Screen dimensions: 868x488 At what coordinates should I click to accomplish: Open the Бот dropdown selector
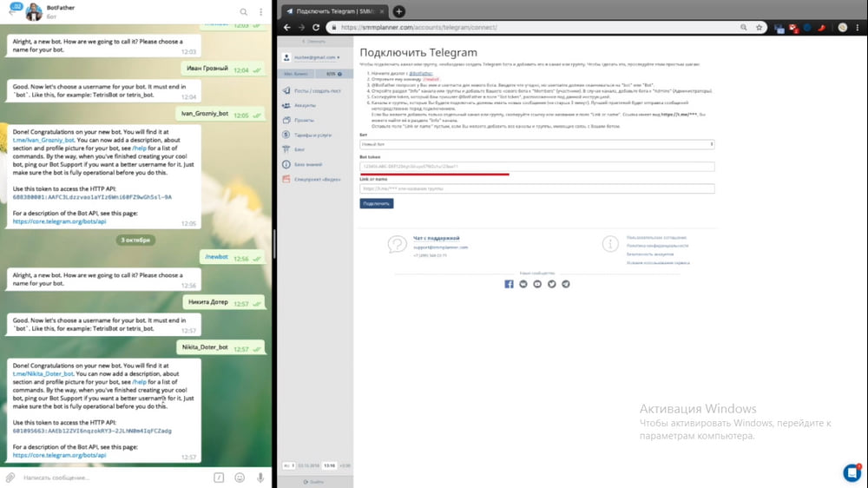(537, 144)
